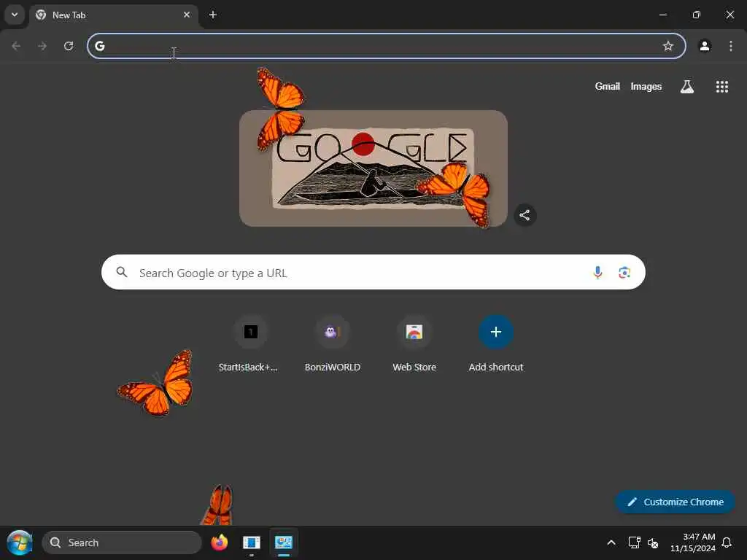Restore down the Chrome window
Screen dimensions: 747x560
point(696,15)
